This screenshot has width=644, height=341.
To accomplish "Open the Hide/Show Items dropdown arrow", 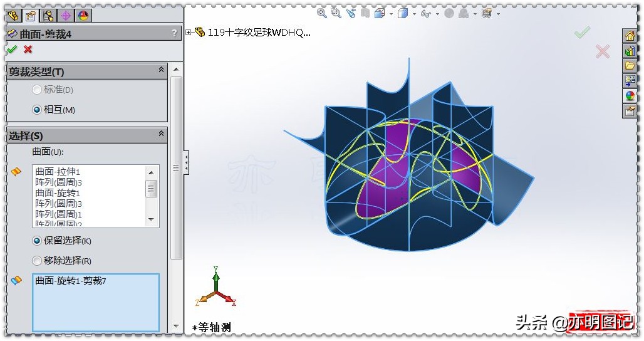I will (437, 14).
